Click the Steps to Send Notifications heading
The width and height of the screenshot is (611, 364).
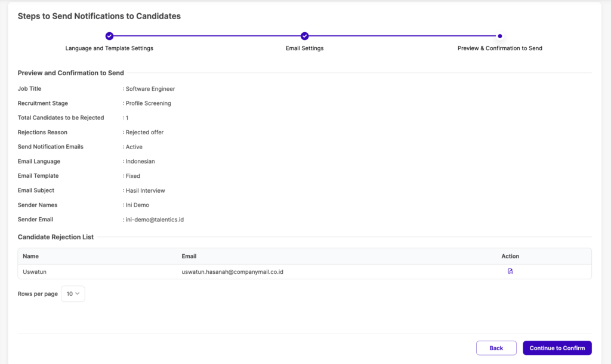click(x=100, y=16)
